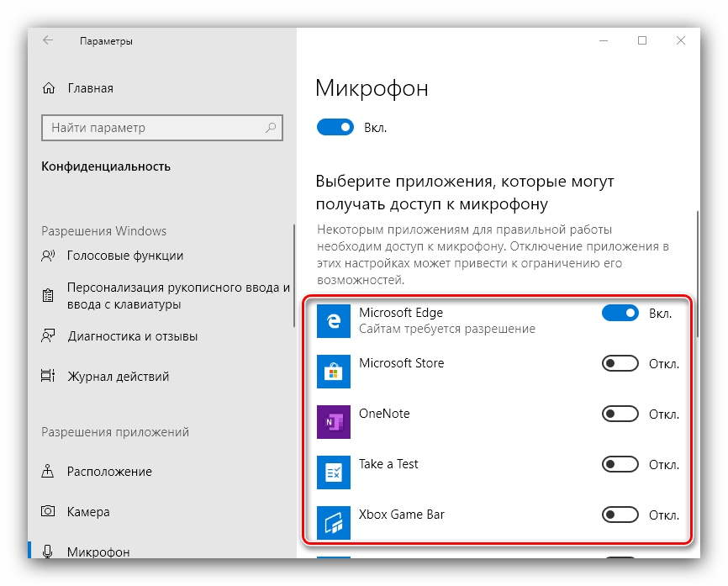Click the Take a Test app name
Viewport: 728px width, 586px height.
pyautogui.click(x=388, y=464)
